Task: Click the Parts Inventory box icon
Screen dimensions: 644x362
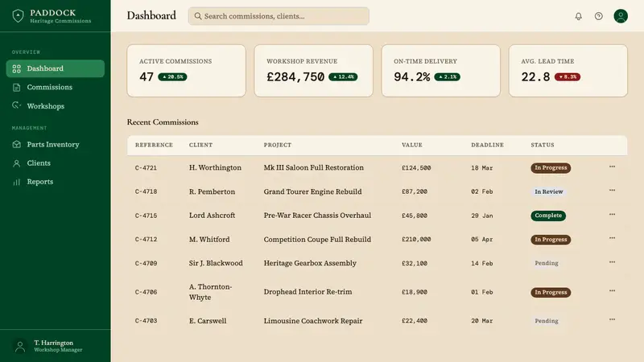Action: click(x=16, y=145)
